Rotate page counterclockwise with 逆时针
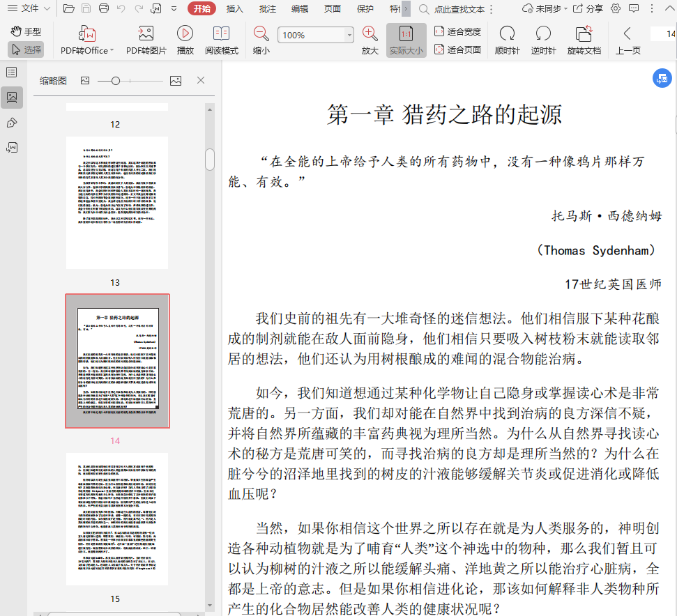The image size is (677, 616). tap(543, 33)
